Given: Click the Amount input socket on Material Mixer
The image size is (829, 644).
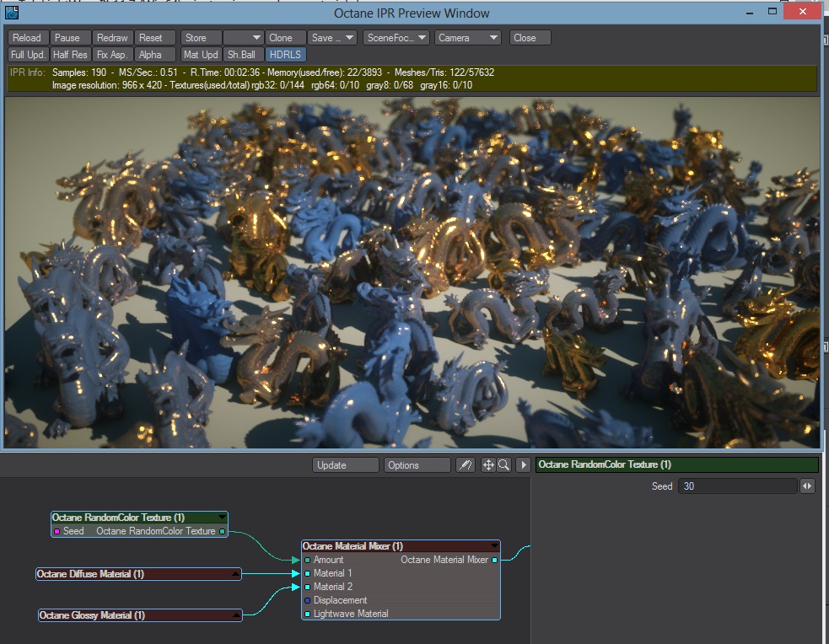Looking at the screenshot, I should (308, 560).
